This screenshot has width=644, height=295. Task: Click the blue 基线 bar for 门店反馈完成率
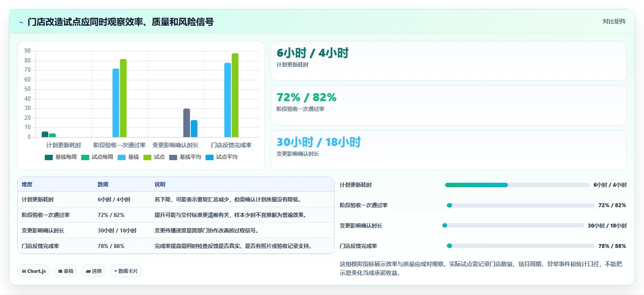227,100
